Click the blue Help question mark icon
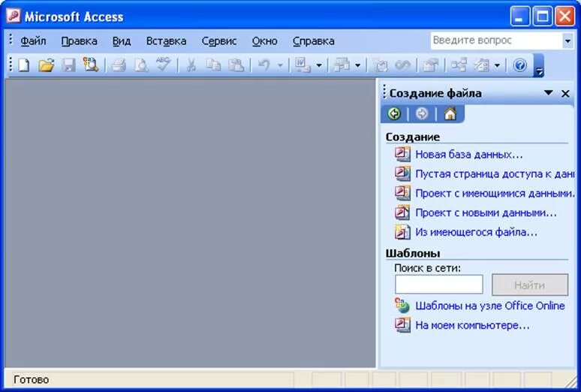Screen dimensions: 581x392 point(520,65)
